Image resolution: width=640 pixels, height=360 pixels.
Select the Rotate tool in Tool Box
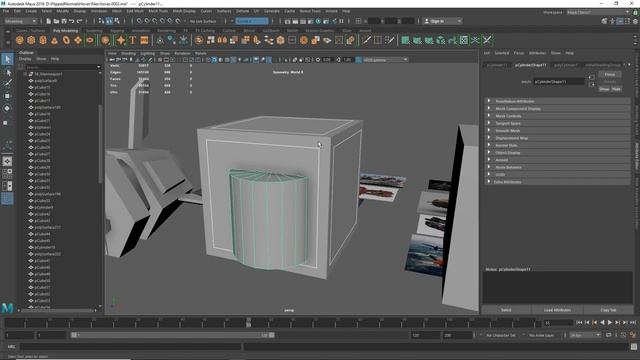(x=7, y=108)
